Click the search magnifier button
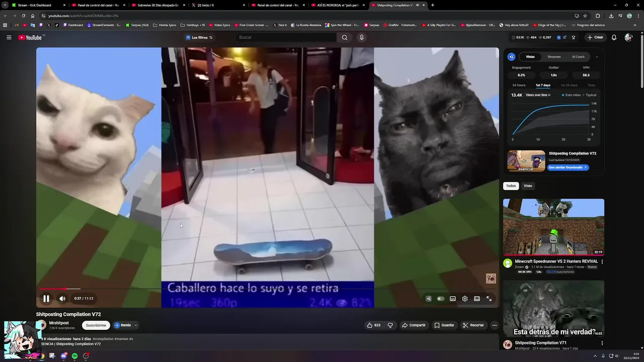This screenshot has width=644, height=362. (345, 37)
